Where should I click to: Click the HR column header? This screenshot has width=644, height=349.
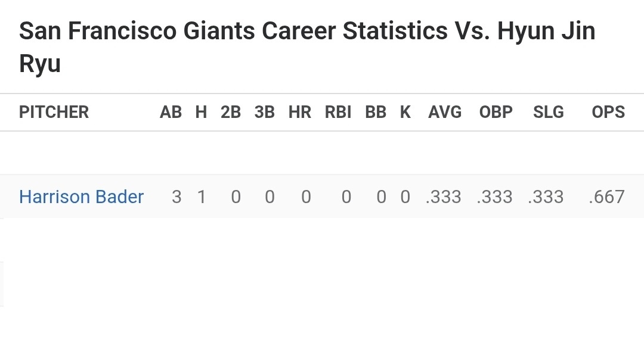pyautogui.click(x=300, y=112)
